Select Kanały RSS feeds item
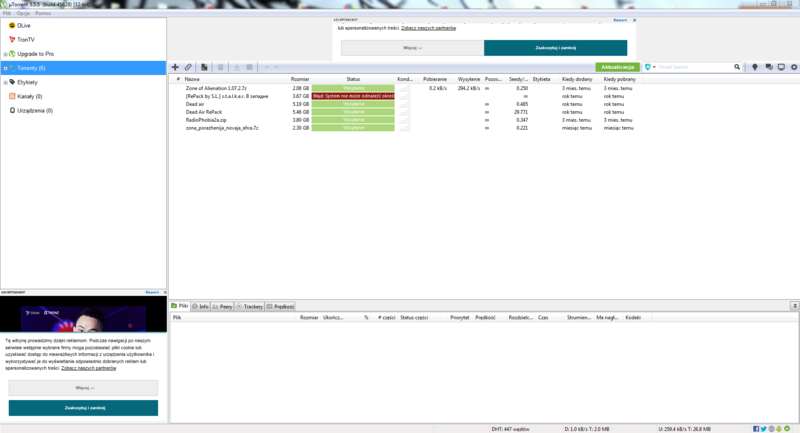 click(35, 96)
